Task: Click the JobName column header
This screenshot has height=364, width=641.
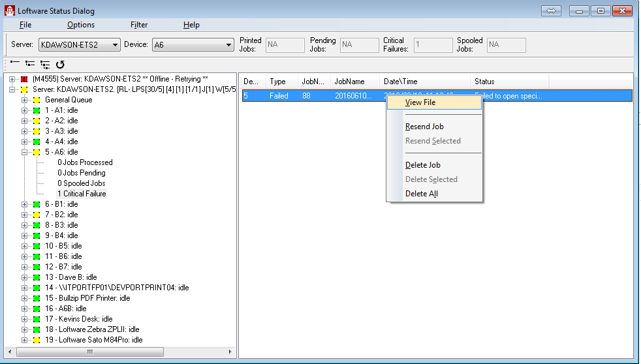Action: (x=355, y=82)
